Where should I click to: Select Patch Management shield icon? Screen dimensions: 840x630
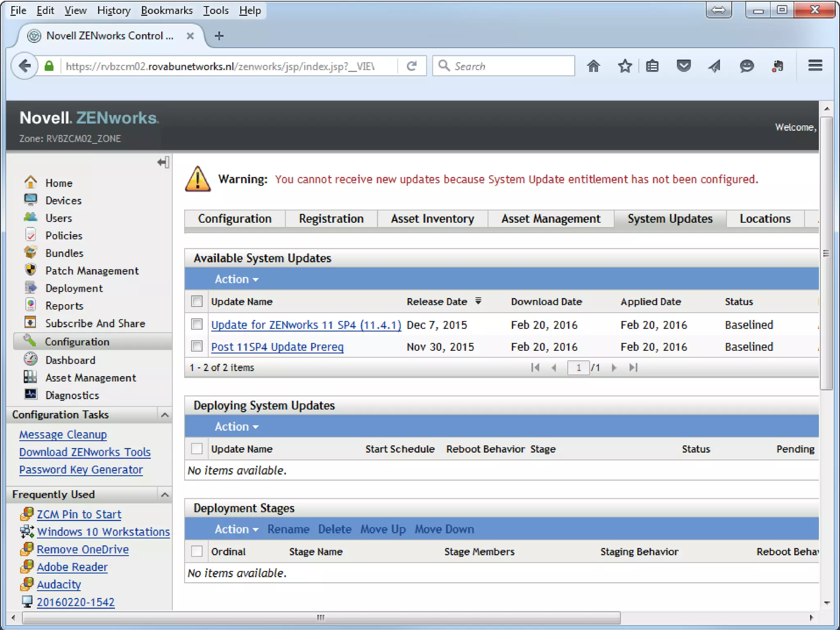31,270
